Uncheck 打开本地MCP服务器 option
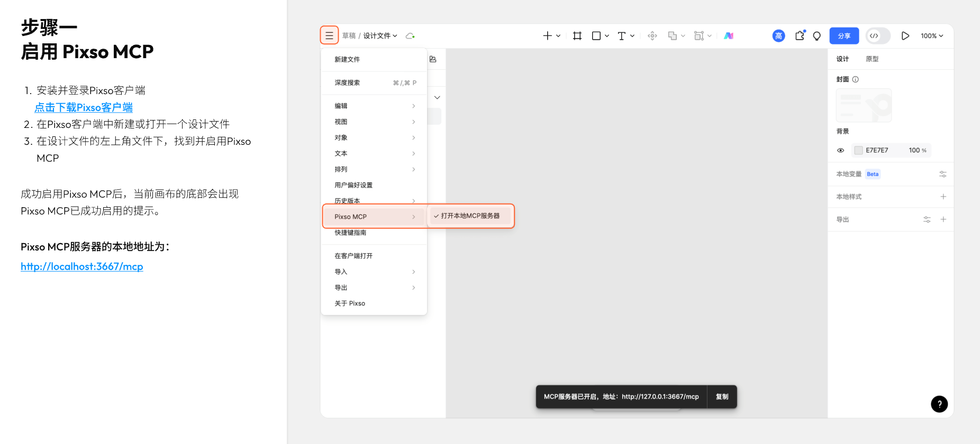The image size is (980, 444). tap(469, 216)
